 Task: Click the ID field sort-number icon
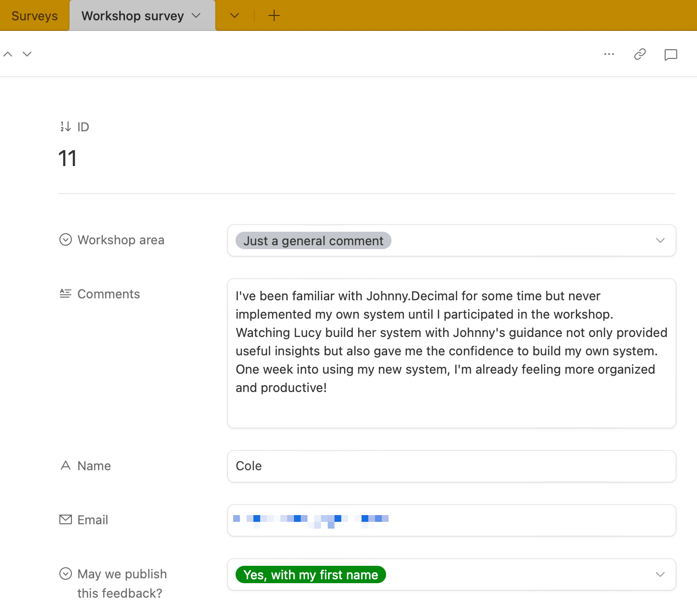65,126
